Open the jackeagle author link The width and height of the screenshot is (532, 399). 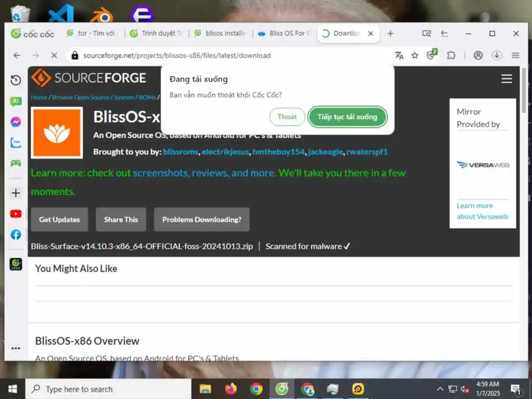pyautogui.click(x=325, y=152)
